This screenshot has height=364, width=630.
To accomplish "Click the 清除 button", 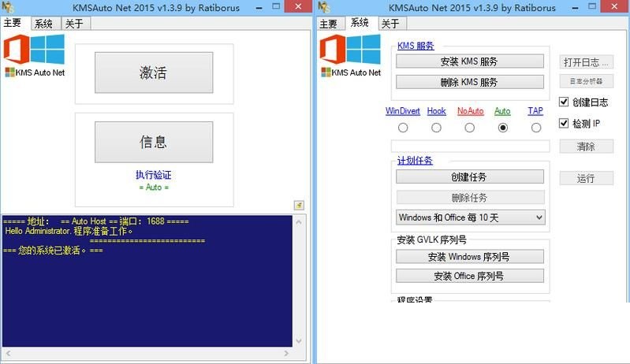I will click(586, 147).
